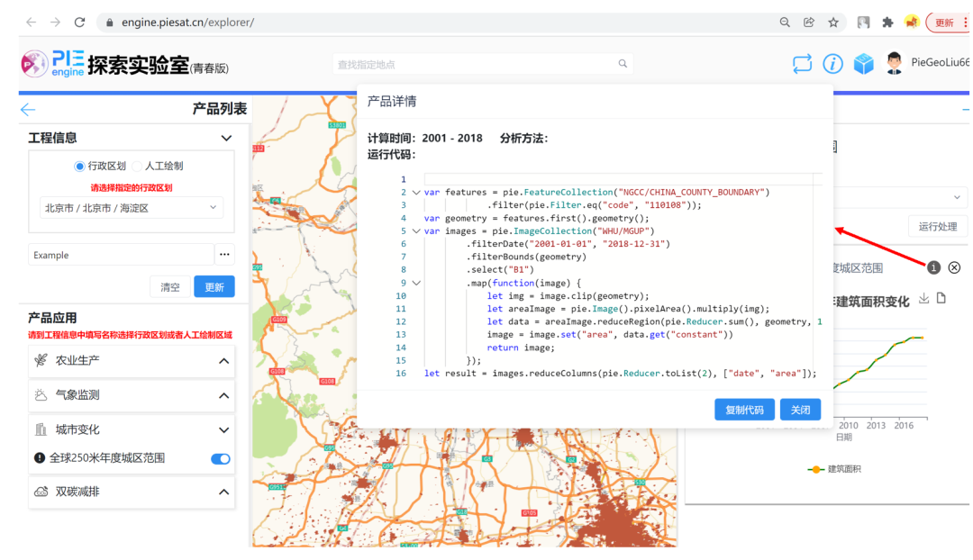Click the 运行处理 button
The height and width of the screenshot is (560, 973).
(937, 226)
